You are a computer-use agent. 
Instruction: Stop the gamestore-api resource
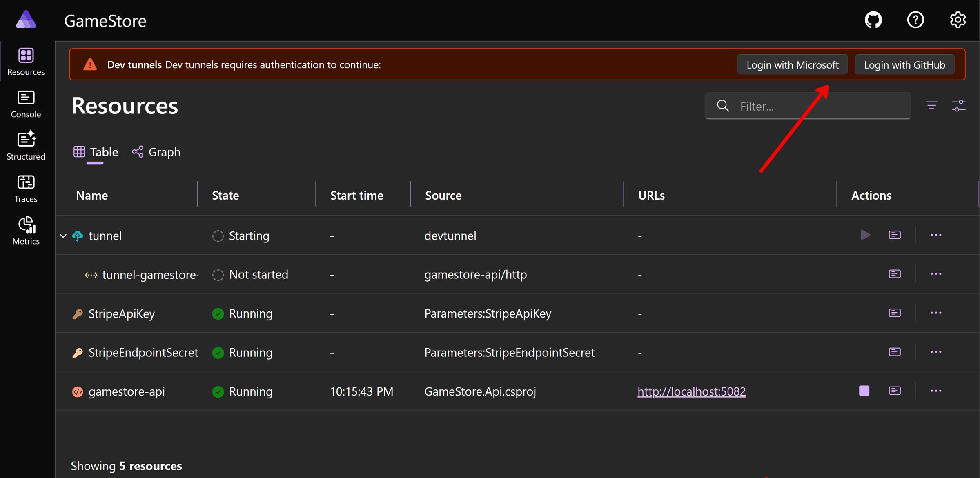[x=864, y=391]
